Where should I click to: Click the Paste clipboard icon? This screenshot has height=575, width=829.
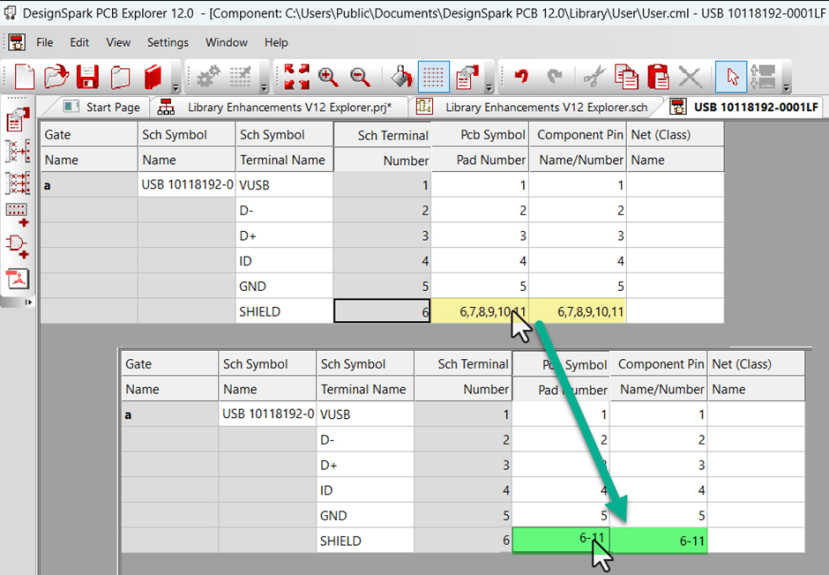[658, 77]
